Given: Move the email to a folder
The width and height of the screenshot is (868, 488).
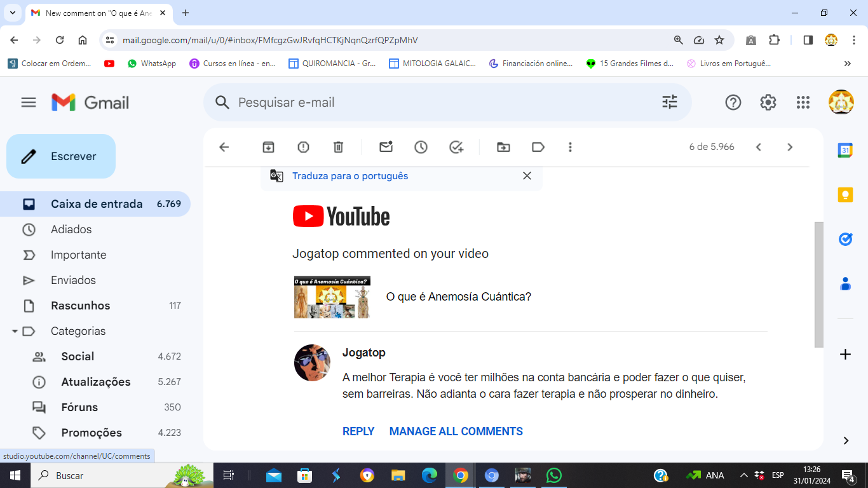Looking at the screenshot, I should (x=503, y=147).
